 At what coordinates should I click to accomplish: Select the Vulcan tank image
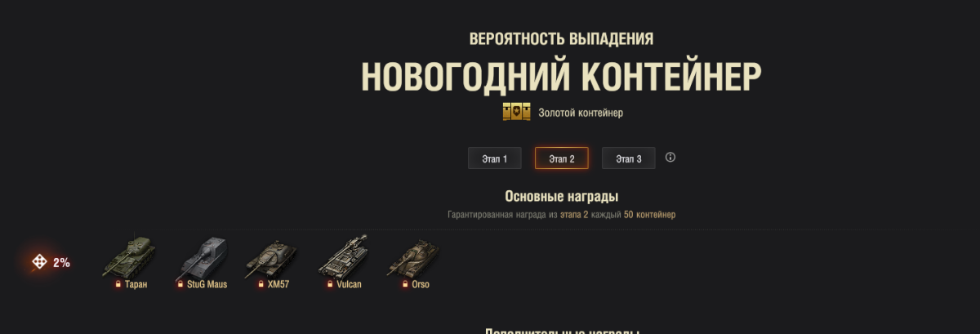(343, 257)
